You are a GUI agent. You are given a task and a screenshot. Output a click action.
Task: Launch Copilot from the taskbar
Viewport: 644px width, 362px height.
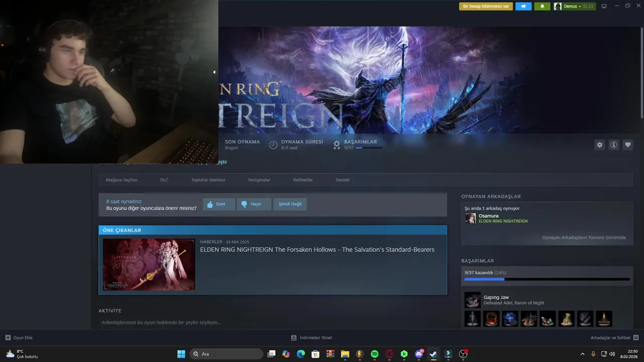(x=286, y=354)
